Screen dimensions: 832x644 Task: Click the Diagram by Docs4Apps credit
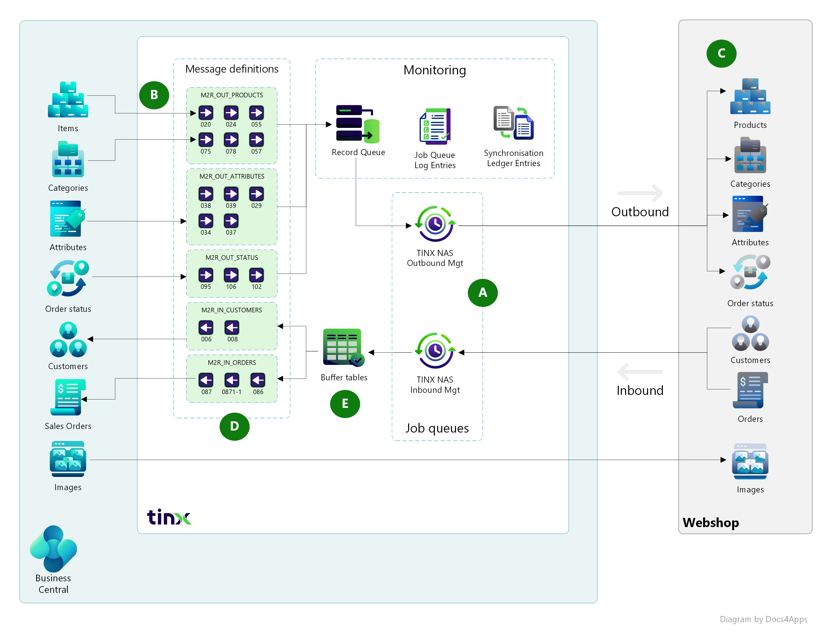pyautogui.click(x=763, y=619)
